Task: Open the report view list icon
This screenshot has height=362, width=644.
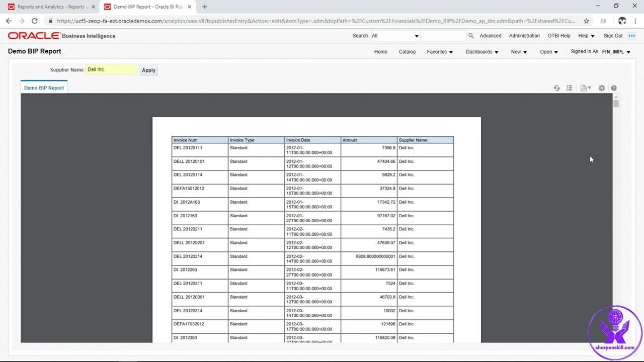Action: (569, 88)
